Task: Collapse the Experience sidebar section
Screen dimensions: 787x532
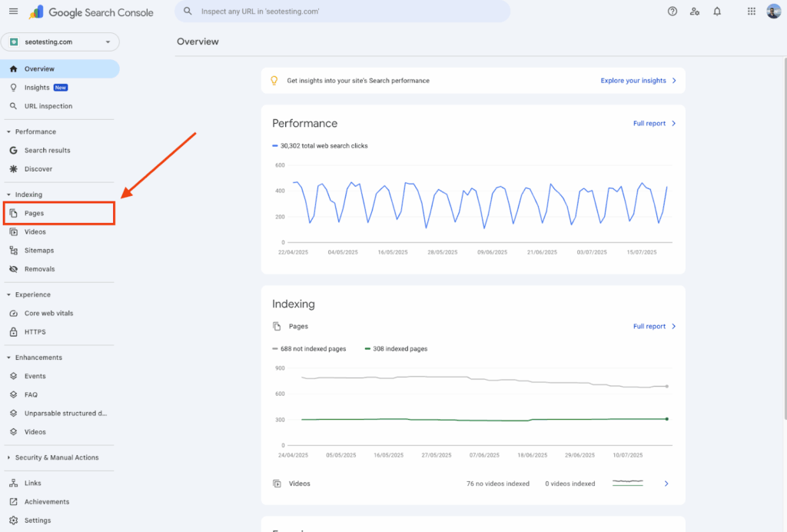Action: pos(8,294)
